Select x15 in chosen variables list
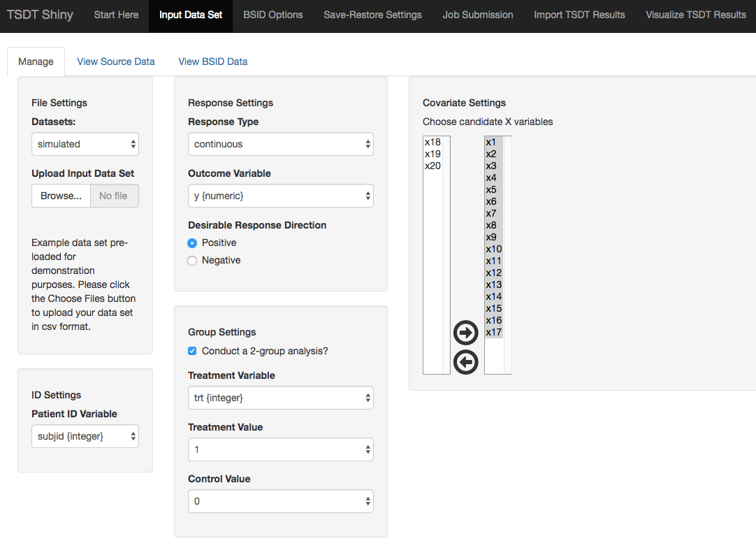Image resolution: width=756 pixels, height=548 pixels. 494,308
